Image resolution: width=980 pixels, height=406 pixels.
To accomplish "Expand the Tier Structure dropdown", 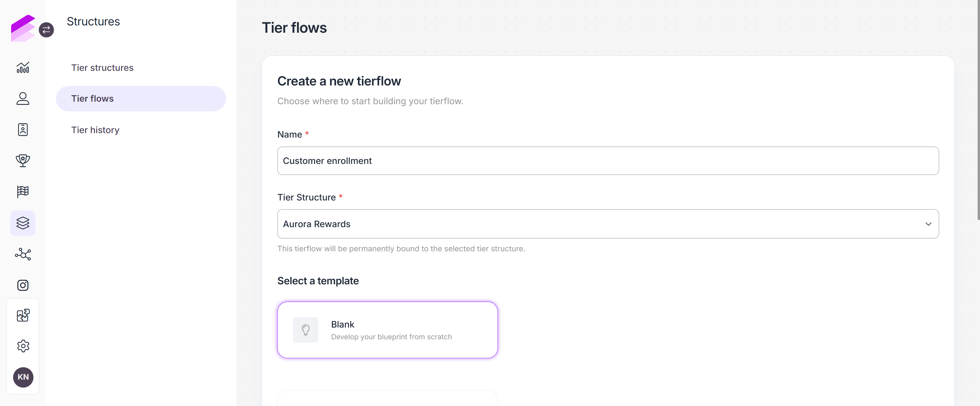I will point(607,224).
